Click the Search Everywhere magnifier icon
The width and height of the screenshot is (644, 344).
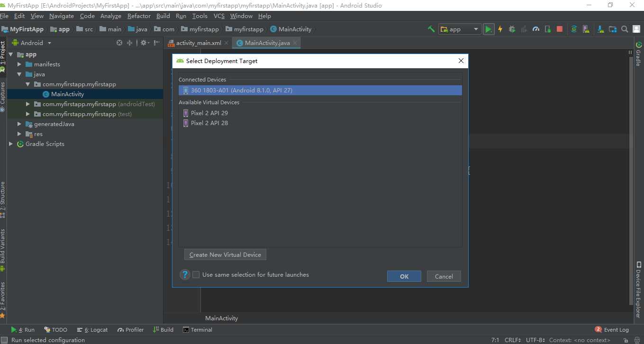[x=625, y=29]
